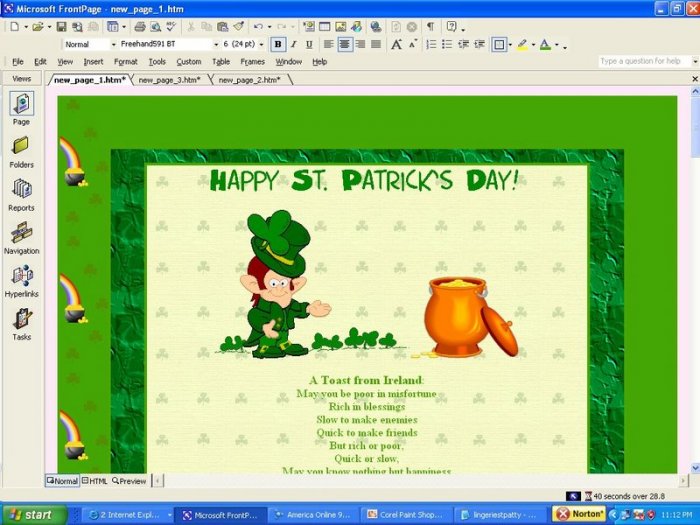Expand the Borders dropdown arrow
The width and height of the screenshot is (700, 525).
tap(510, 44)
